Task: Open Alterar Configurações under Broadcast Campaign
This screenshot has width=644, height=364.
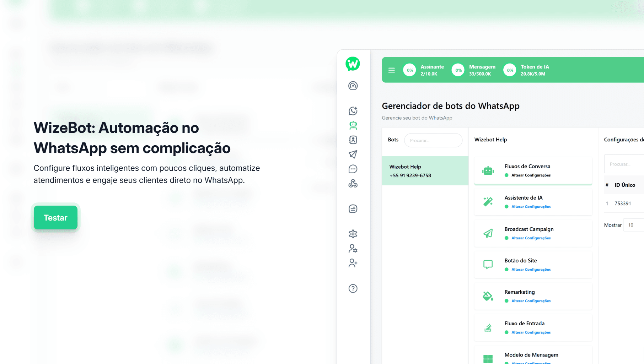Action: pyautogui.click(x=531, y=238)
